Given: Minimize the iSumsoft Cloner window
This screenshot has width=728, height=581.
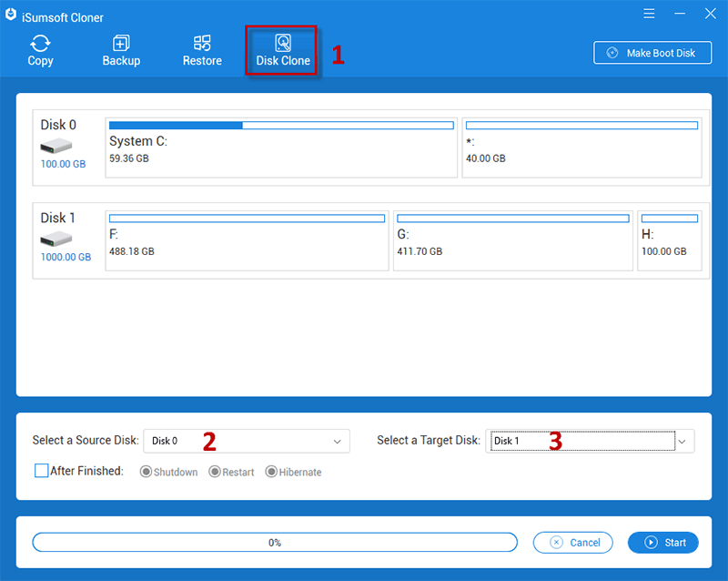Looking at the screenshot, I should (x=680, y=14).
